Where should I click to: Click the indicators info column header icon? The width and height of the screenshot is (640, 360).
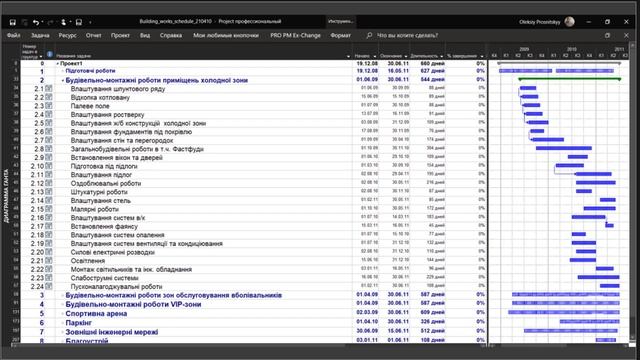50,54
